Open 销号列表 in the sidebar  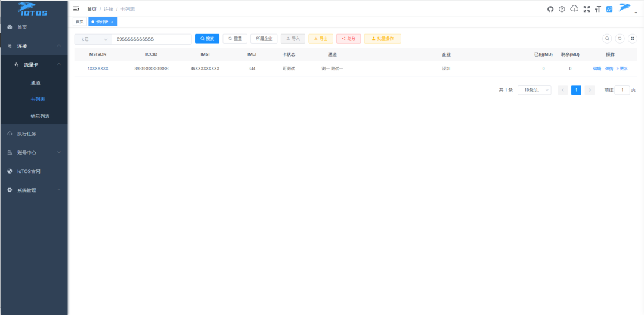[40, 116]
